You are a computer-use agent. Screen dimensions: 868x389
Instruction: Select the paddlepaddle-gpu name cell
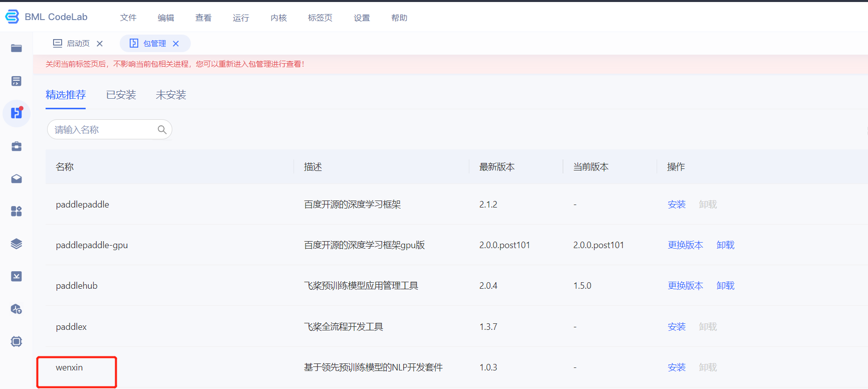(x=92, y=245)
